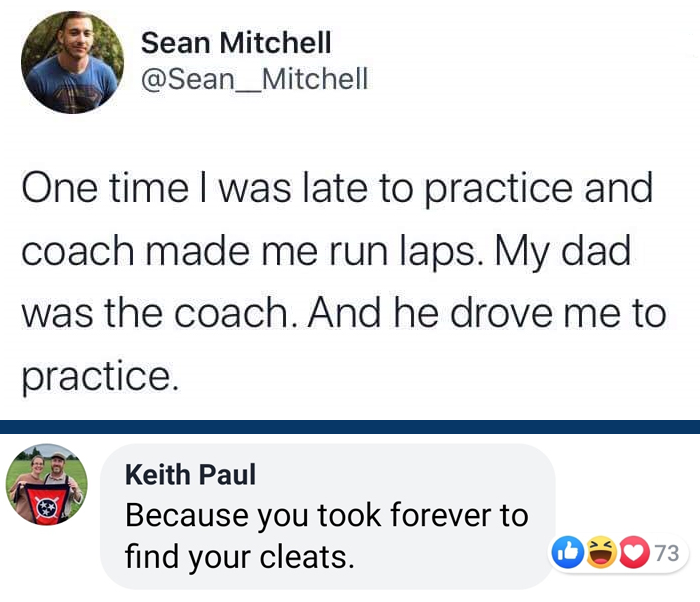Click the comment line "Because you took forever to"
Viewport: 700px width, 602px height.
326,515
